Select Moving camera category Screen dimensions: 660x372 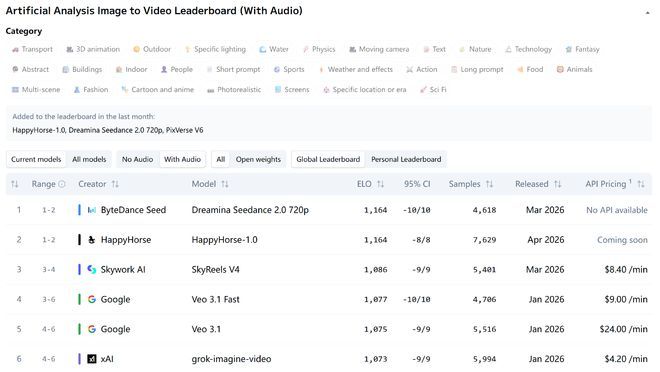pyautogui.click(x=379, y=49)
